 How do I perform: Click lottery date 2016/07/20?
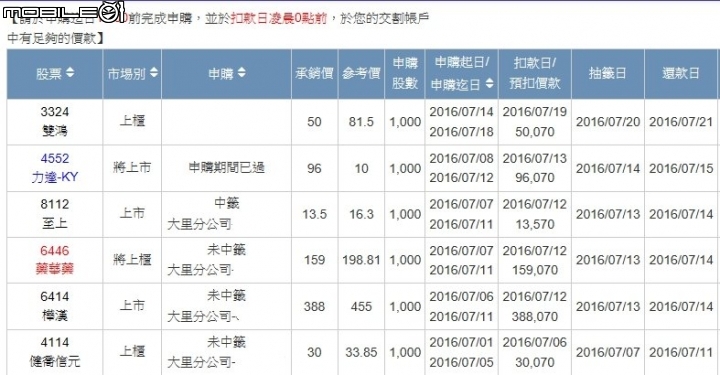pos(608,122)
